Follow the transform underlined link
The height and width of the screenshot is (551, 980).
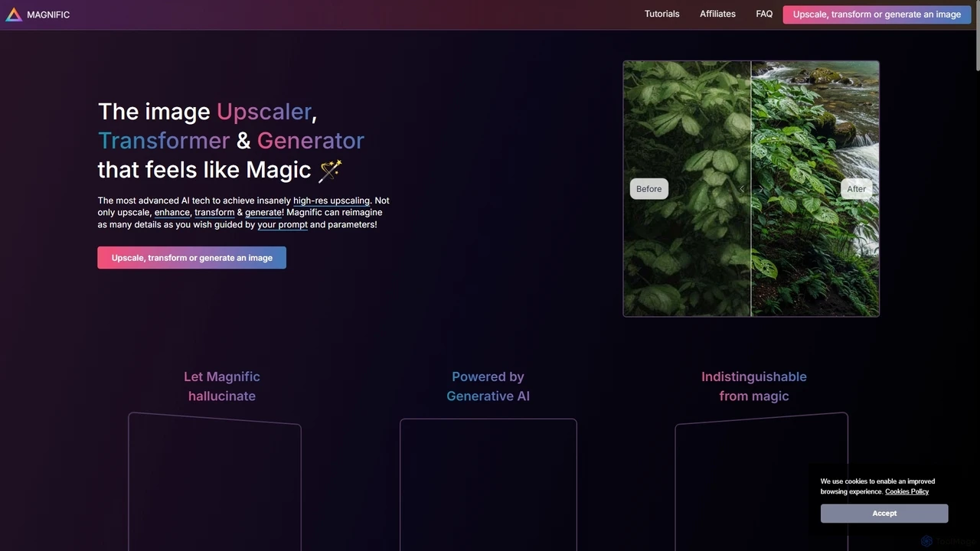tap(214, 213)
